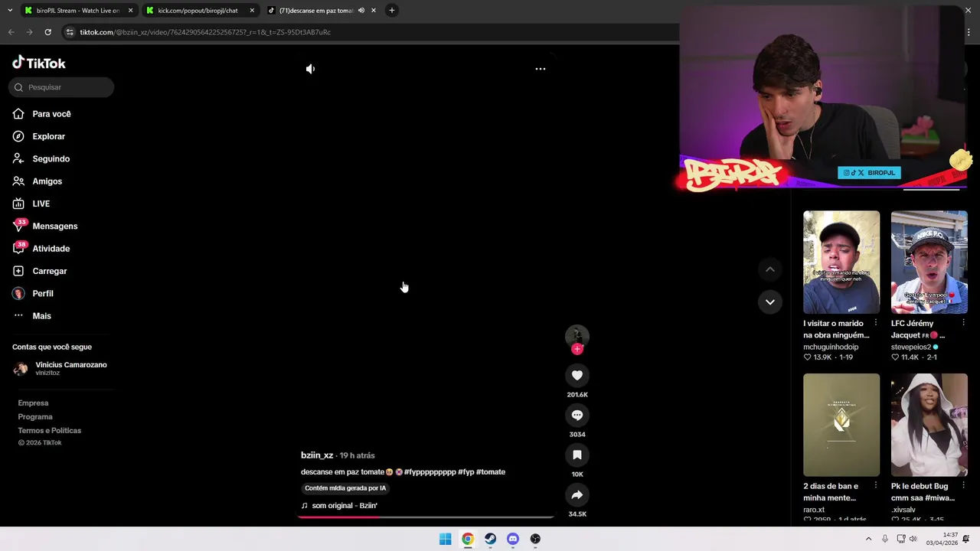
Task: Open bziin_xz username on video
Action: pos(317,455)
